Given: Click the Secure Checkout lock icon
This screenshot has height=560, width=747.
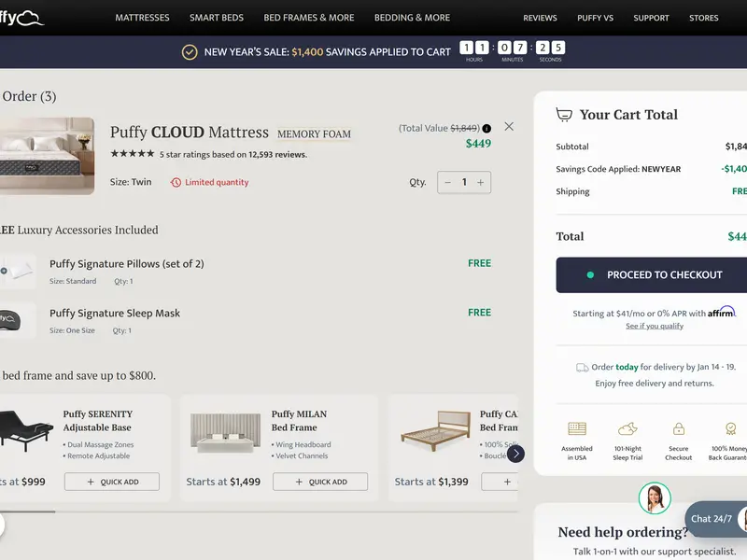Looking at the screenshot, I should pyautogui.click(x=679, y=429).
